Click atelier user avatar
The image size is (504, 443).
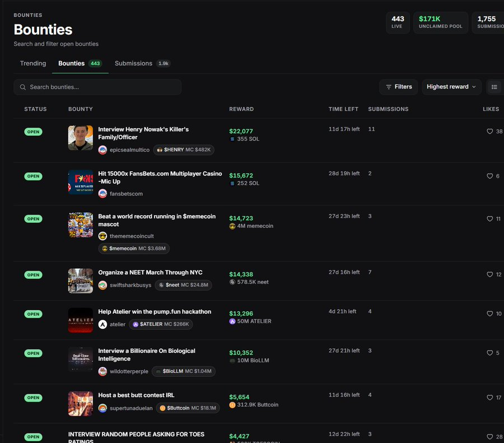[x=102, y=324]
